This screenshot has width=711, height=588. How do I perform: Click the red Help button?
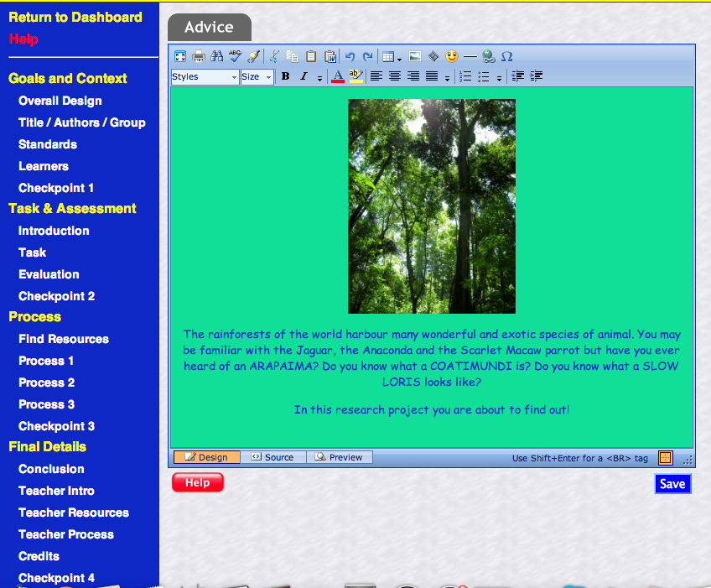tap(197, 482)
